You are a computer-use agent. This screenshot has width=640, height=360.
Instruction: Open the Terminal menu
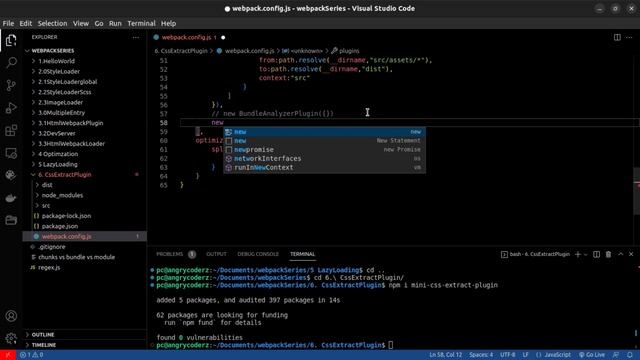click(141, 23)
